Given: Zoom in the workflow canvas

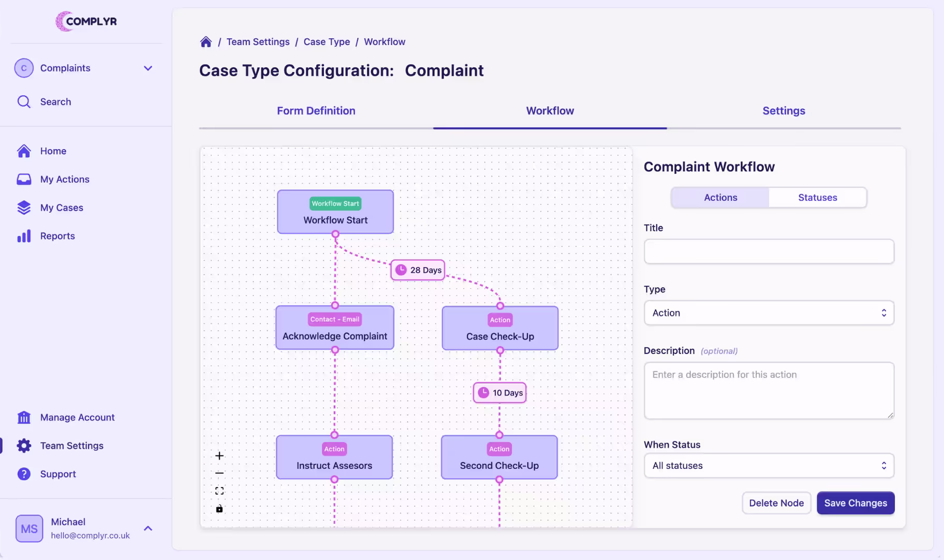Looking at the screenshot, I should pos(219,455).
